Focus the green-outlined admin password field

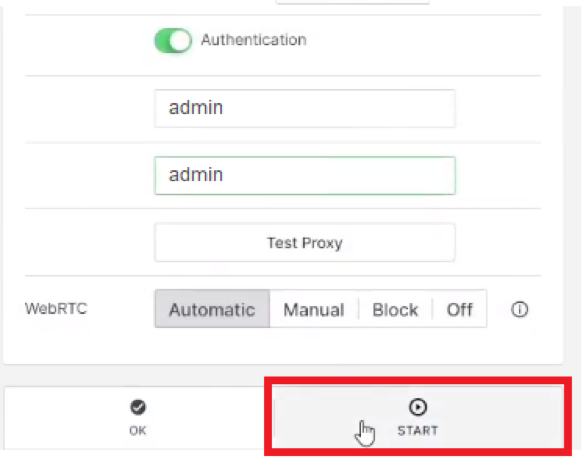pyautogui.click(x=305, y=175)
